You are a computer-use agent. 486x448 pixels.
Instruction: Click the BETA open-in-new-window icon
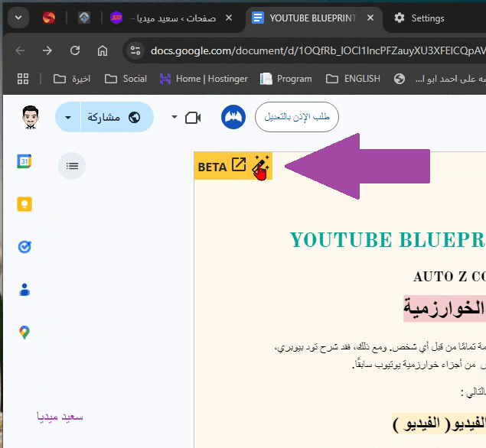pos(239,165)
